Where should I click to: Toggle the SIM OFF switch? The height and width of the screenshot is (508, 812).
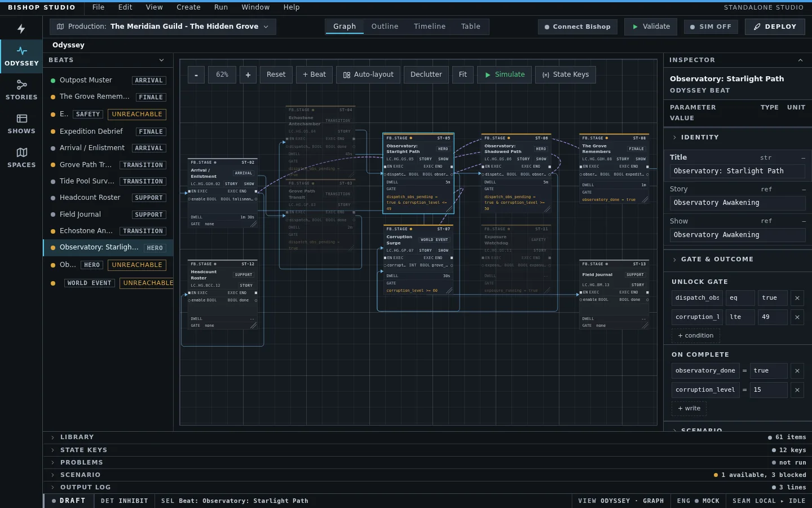(x=711, y=27)
